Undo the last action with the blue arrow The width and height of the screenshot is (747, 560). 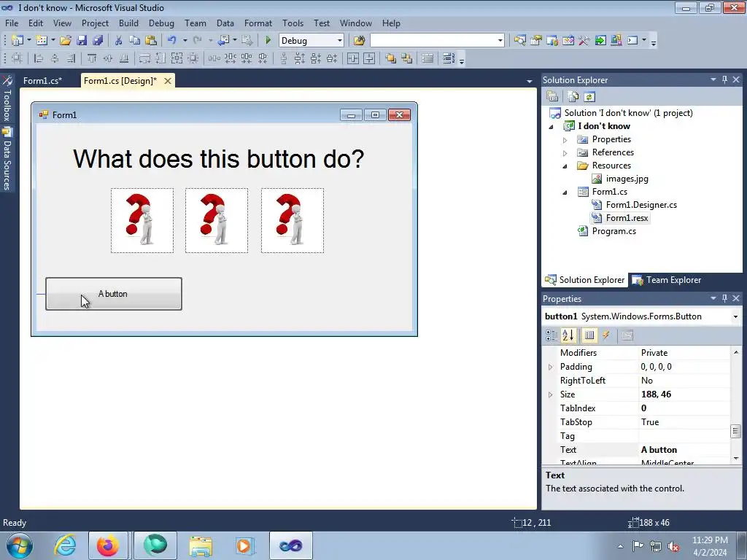(172, 41)
